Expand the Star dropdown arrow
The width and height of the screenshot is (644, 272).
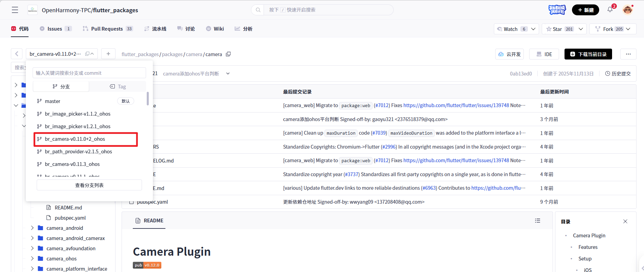coord(581,29)
